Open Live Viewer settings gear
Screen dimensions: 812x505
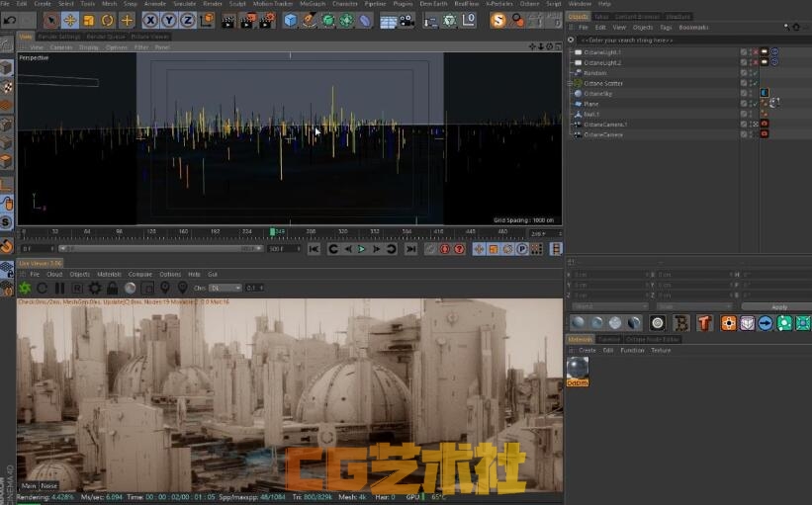(95, 289)
